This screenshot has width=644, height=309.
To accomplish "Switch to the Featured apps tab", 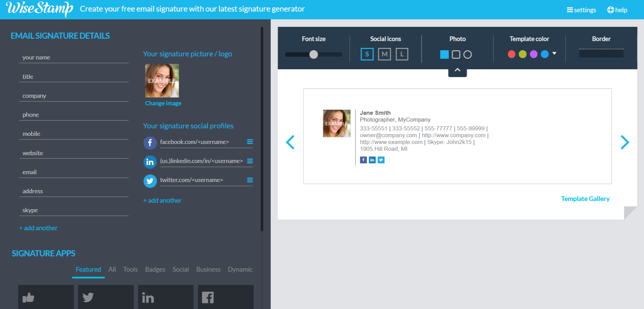I will 88,269.
